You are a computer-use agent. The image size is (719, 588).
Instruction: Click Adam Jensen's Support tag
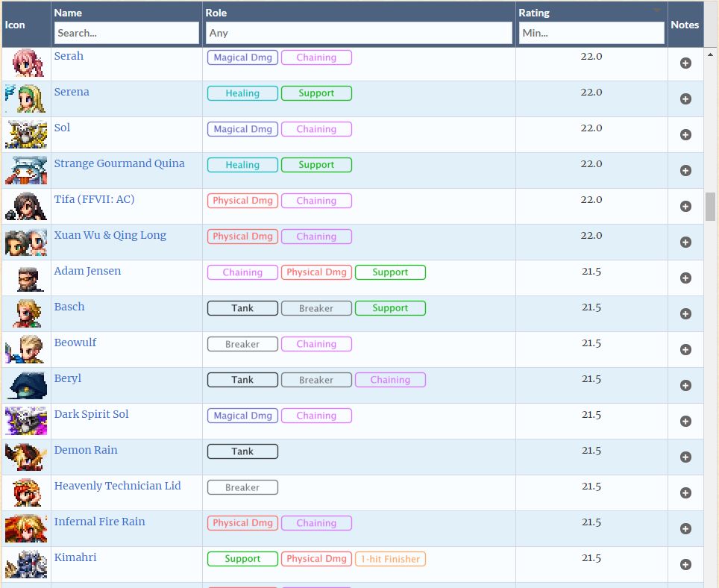click(390, 272)
